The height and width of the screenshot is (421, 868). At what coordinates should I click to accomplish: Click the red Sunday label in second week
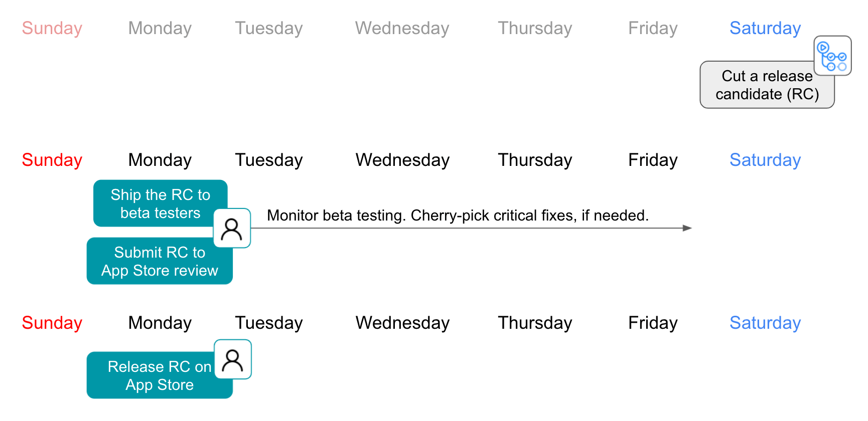(x=52, y=160)
